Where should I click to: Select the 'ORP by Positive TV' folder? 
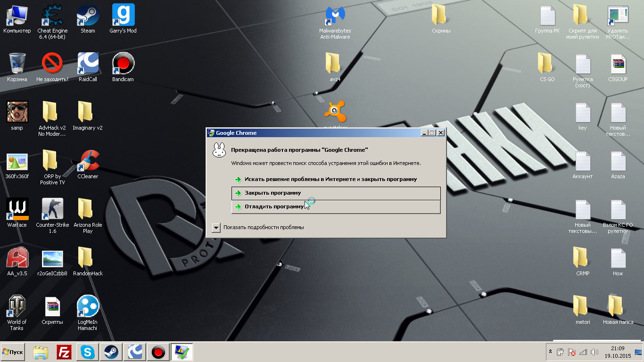pyautogui.click(x=52, y=167)
